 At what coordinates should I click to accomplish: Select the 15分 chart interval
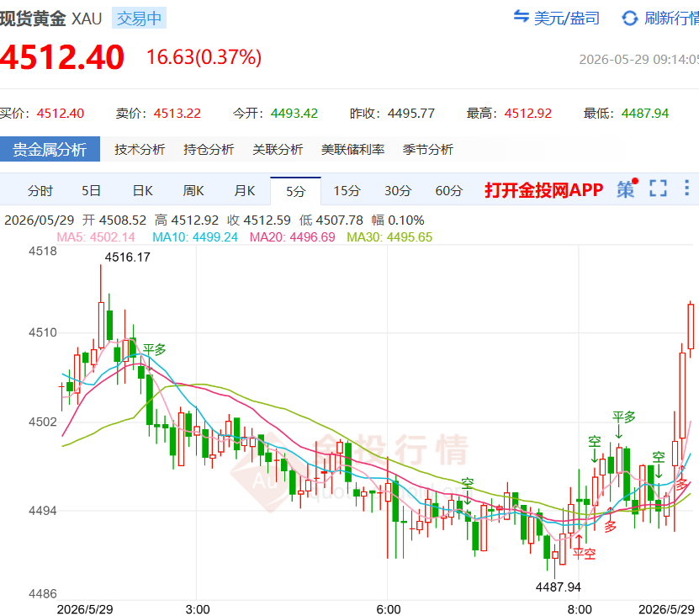[x=347, y=191]
